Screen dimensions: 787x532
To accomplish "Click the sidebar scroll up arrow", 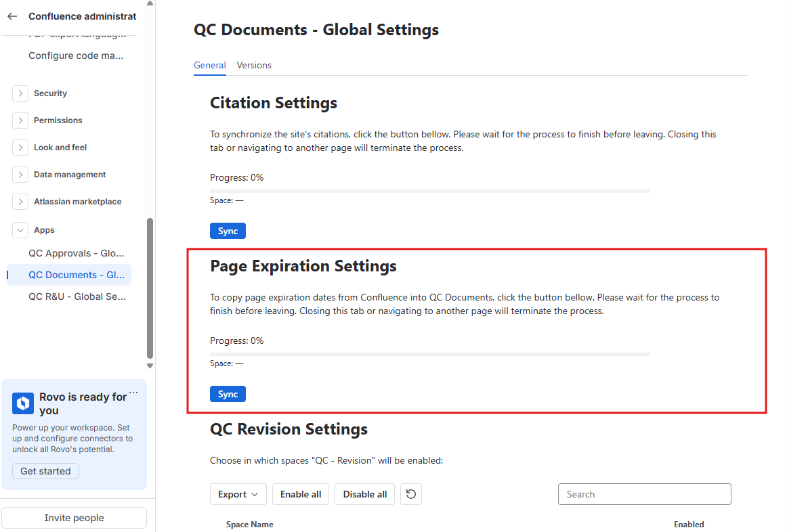I will click(x=150, y=3).
